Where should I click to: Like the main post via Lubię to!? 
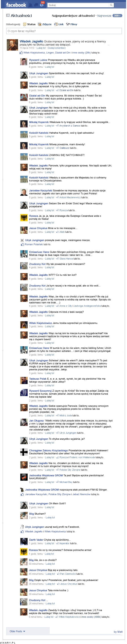(x=41, y=48)
